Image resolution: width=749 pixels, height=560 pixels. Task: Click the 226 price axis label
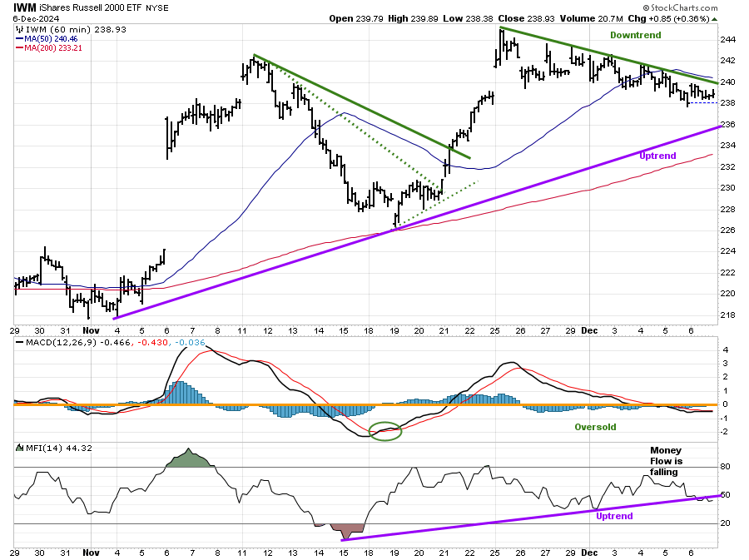pos(727,230)
